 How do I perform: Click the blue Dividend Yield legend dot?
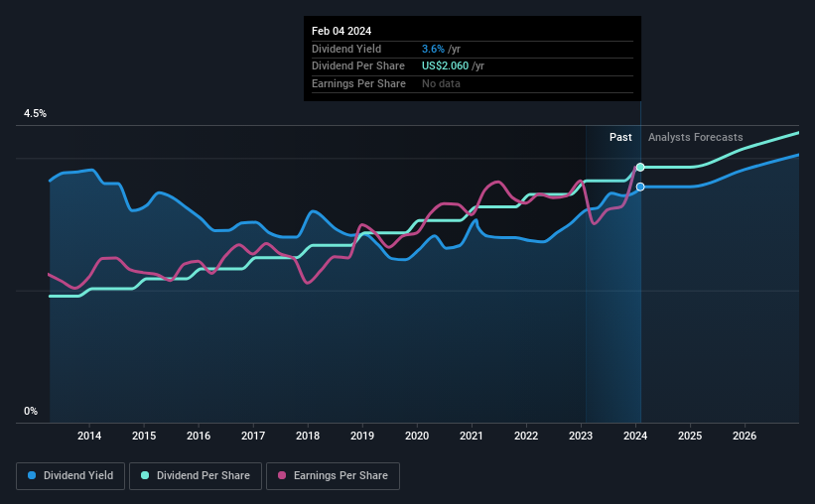[x=32, y=475]
